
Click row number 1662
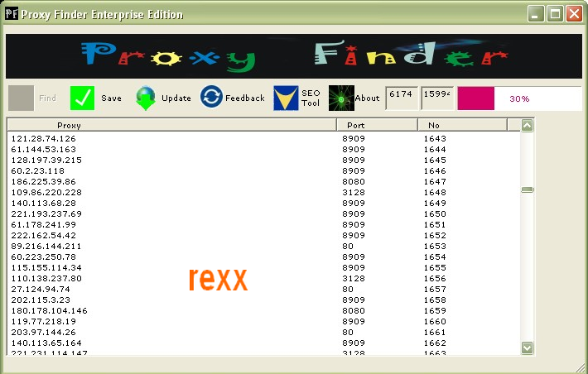coord(435,343)
